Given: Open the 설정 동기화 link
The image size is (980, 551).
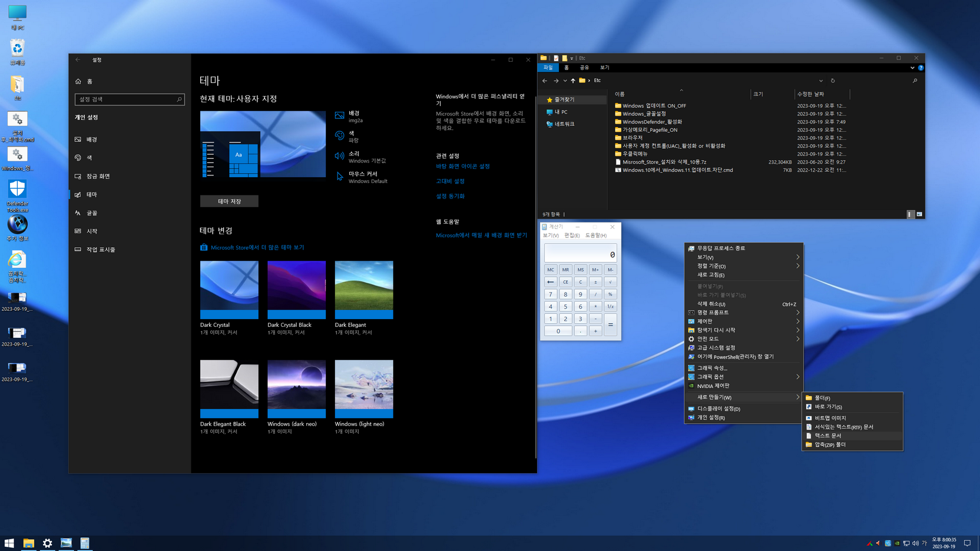Looking at the screenshot, I should 450,196.
